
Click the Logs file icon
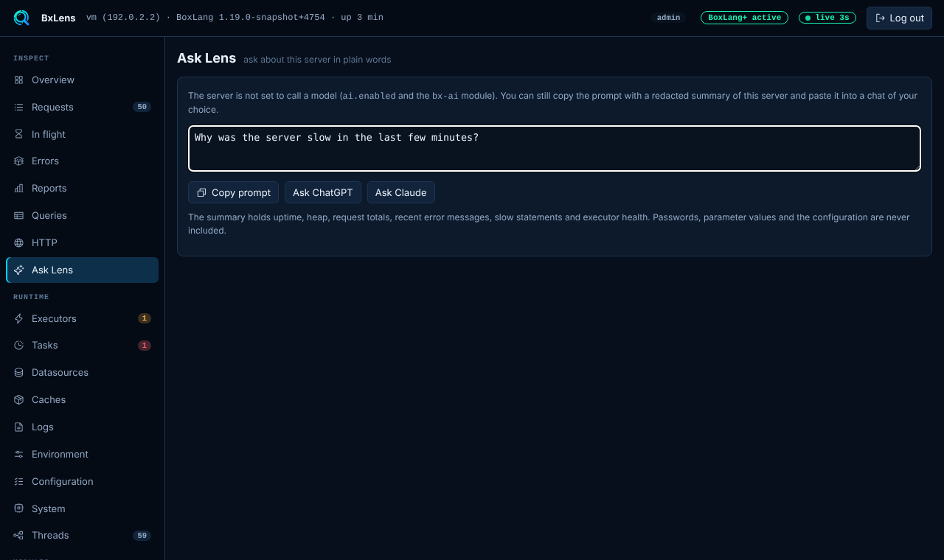(18, 427)
